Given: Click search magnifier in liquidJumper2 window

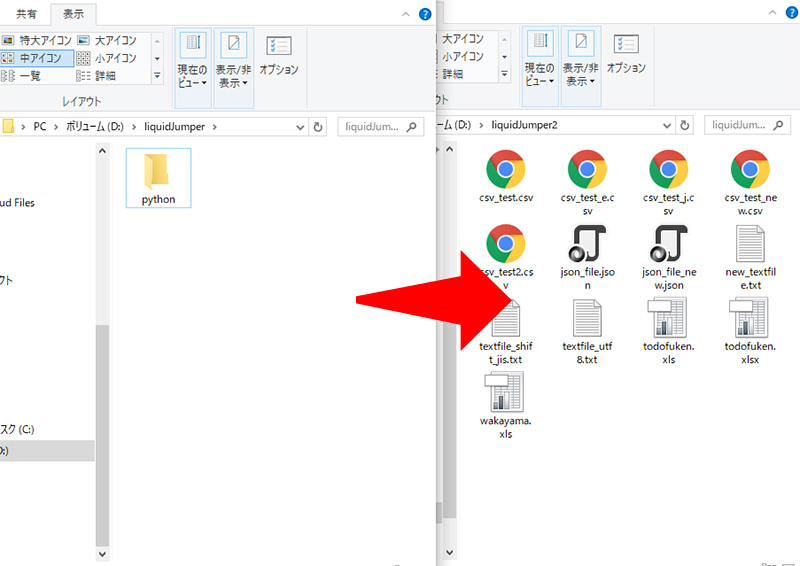Looking at the screenshot, I should coord(778,125).
